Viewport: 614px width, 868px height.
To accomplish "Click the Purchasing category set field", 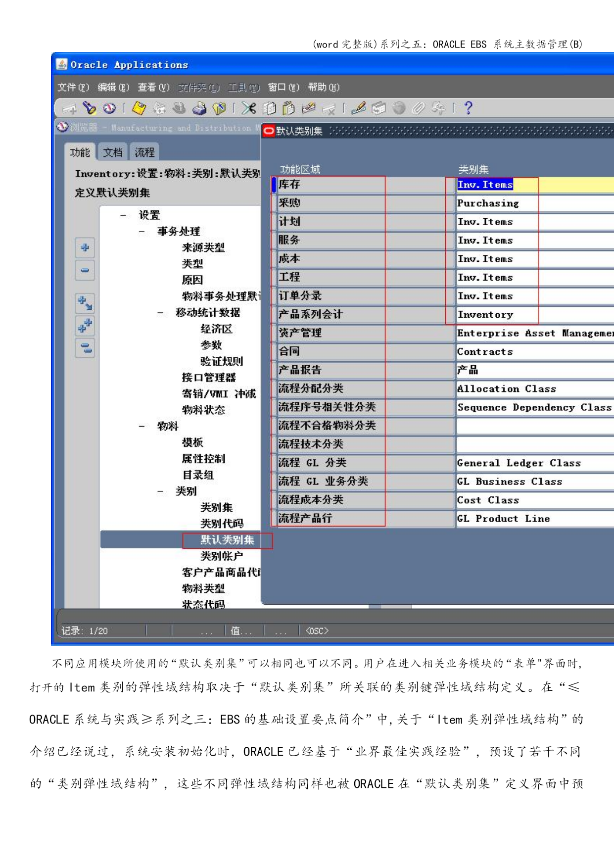I will pos(535,203).
